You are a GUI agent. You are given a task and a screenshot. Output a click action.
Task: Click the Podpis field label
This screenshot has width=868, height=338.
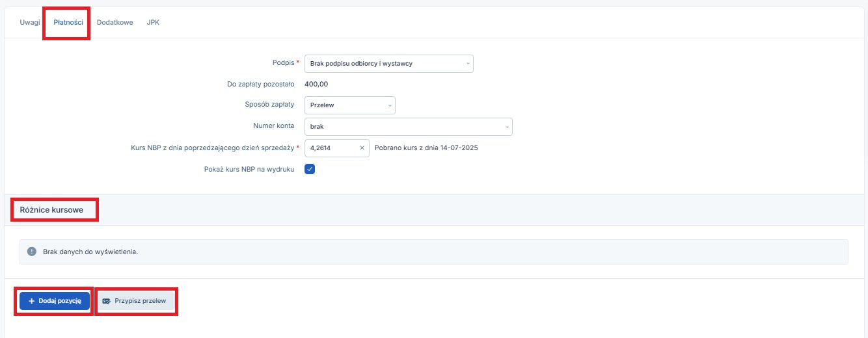(284, 64)
